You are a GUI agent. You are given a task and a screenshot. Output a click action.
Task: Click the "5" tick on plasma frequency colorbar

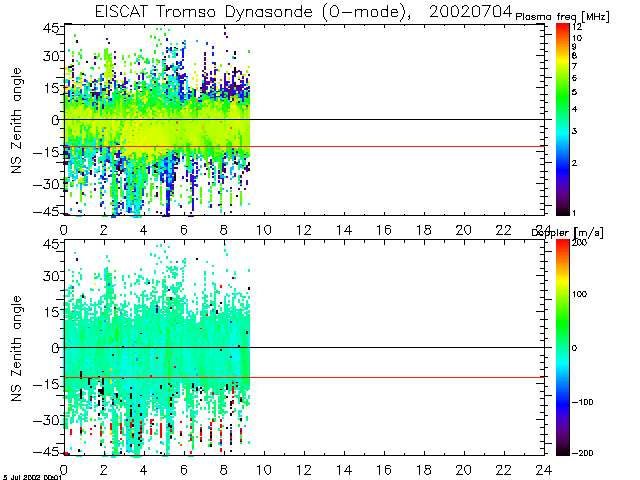(x=574, y=92)
